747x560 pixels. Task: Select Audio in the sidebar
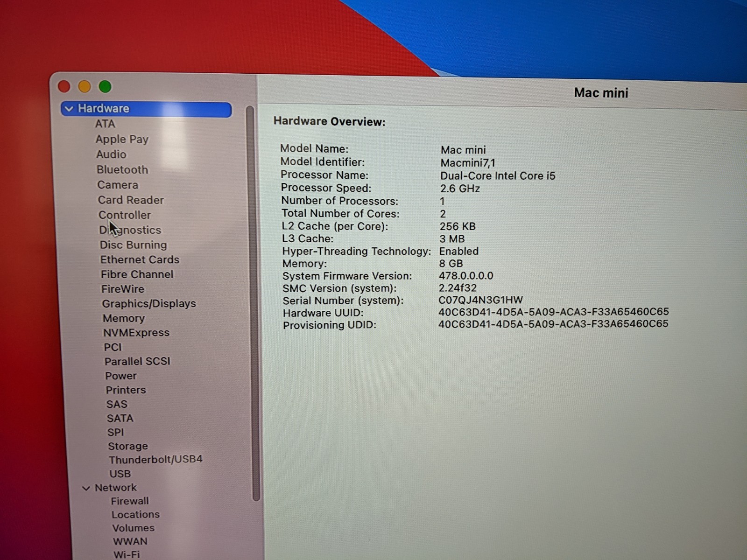(111, 154)
